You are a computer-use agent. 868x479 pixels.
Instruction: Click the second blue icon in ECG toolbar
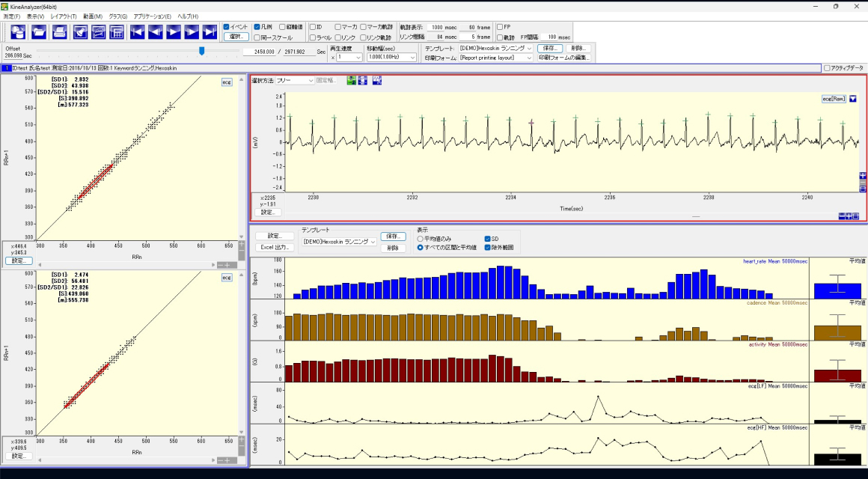(362, 80)
